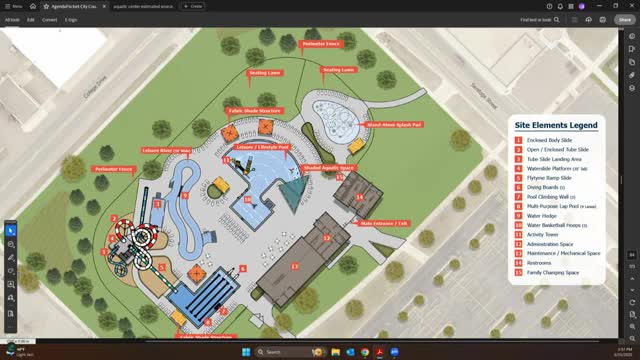Open the page display options icon
Image resolution: width=640 pixels, height=360 pixels.
click(632, 314)
